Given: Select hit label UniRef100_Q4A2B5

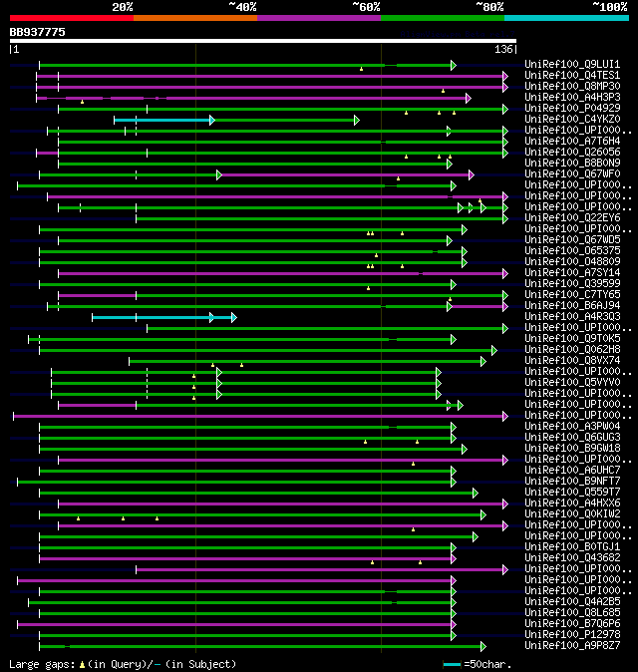Looking at the screenshot, I should pyautogui.click(x=572, y=602).
